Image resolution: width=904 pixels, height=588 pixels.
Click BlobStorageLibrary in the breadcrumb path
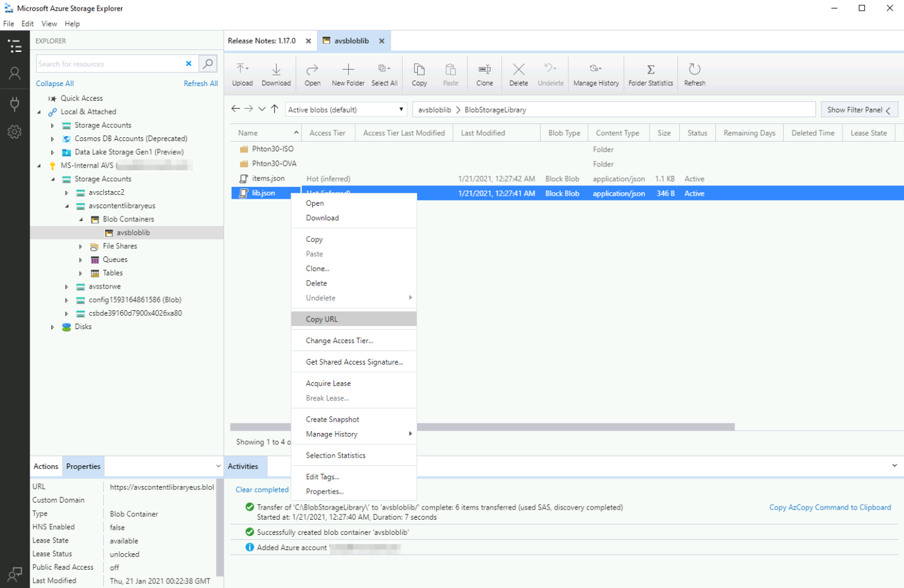[495, 110]
